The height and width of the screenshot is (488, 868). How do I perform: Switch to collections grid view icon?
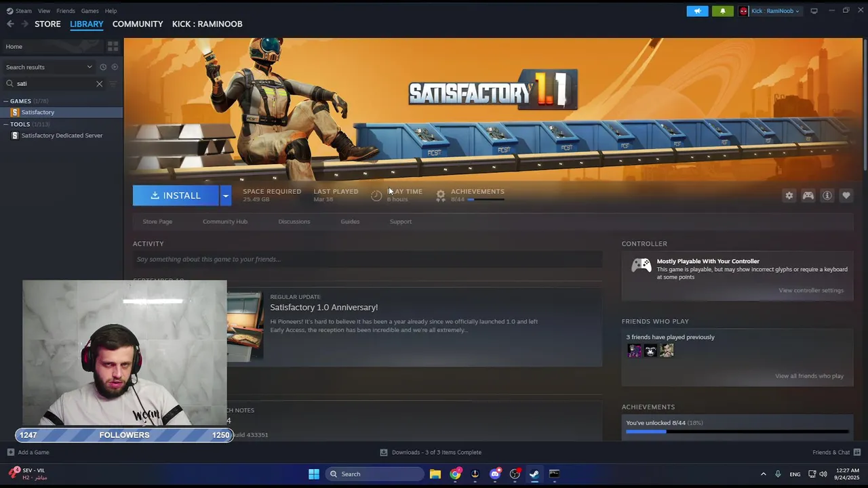tap(113, 46)
